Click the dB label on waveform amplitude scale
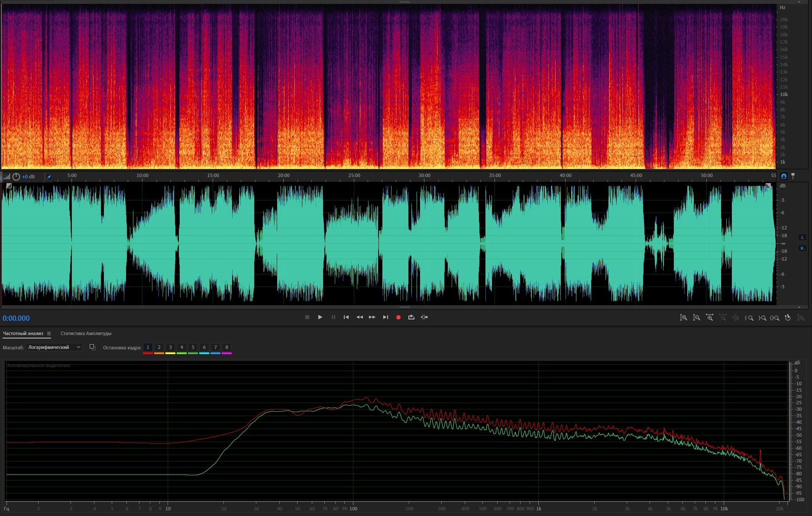The width and height of the screenshot is (812, 516). tap(783, 186)
